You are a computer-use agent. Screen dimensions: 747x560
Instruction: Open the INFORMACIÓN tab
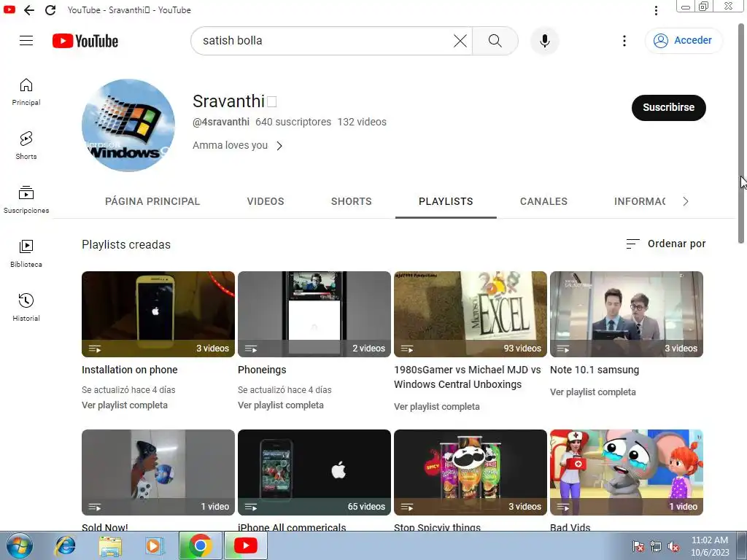[x=640, y=201]
